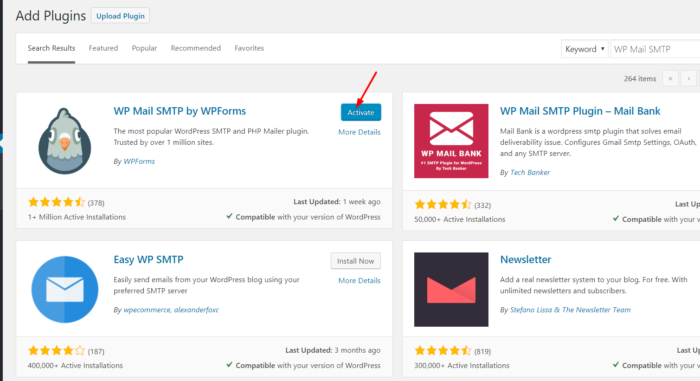
Task: Switch to the Recommended tab
Action: click(196, 48)
